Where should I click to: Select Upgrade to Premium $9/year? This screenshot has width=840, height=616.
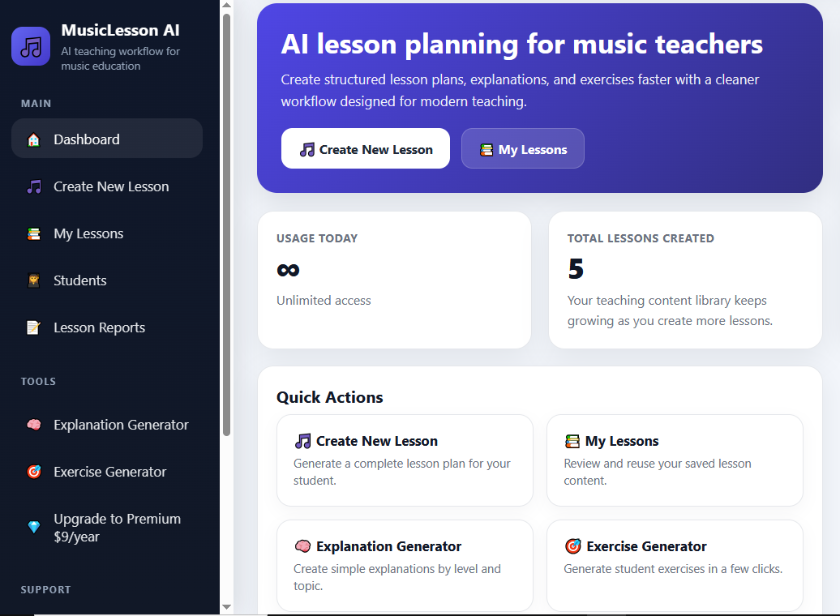pyautogui.click(x=117, y=527)
